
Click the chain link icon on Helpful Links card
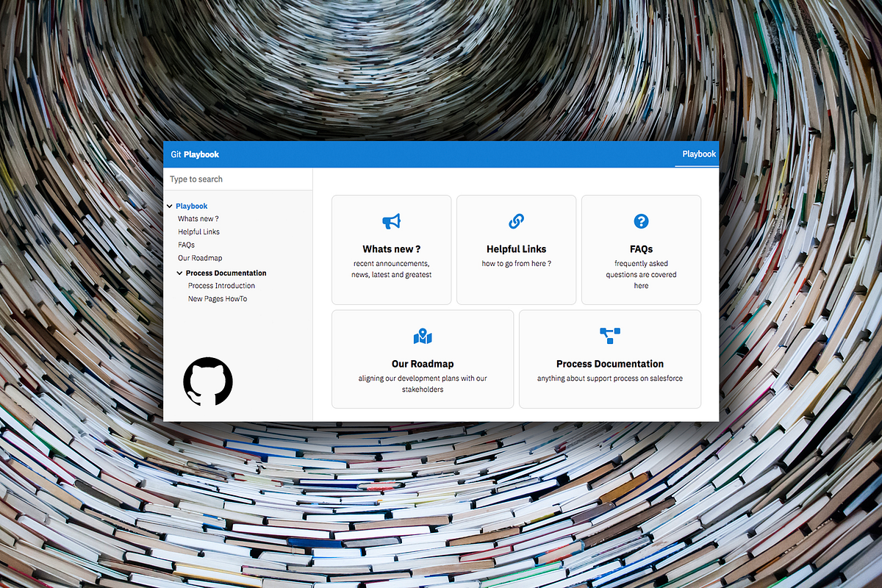516,220
